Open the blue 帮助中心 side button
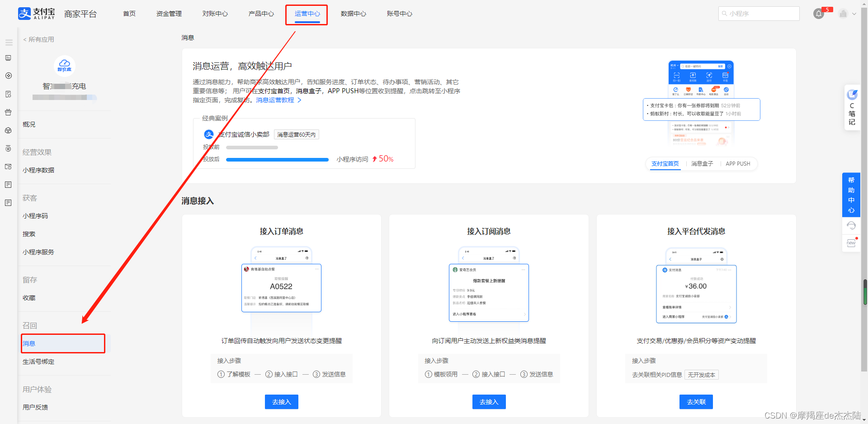The height and width of the screenshot is (424, 868). coord(851,195)
